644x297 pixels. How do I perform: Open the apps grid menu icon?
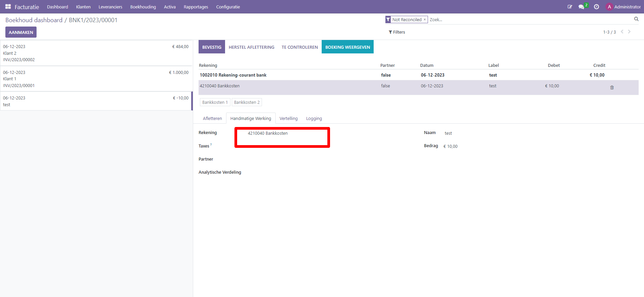pyautogui.click(x=8, y=7)
